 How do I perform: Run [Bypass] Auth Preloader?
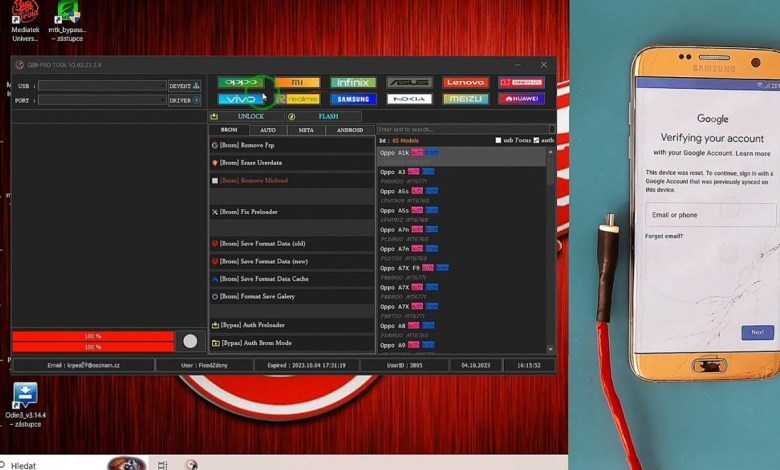[292, 325]
